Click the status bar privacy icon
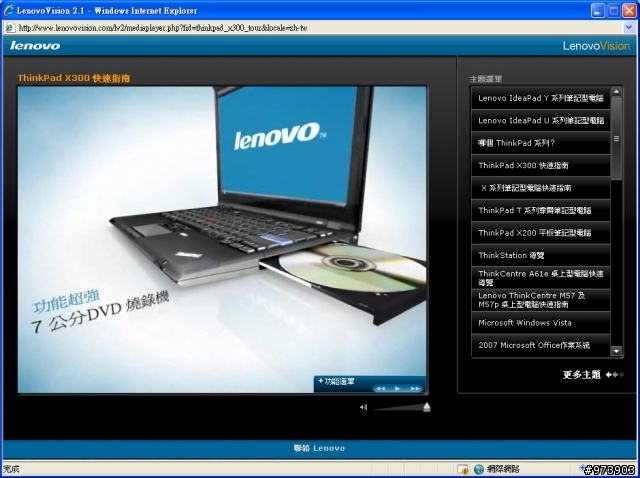 pos(462,469)
